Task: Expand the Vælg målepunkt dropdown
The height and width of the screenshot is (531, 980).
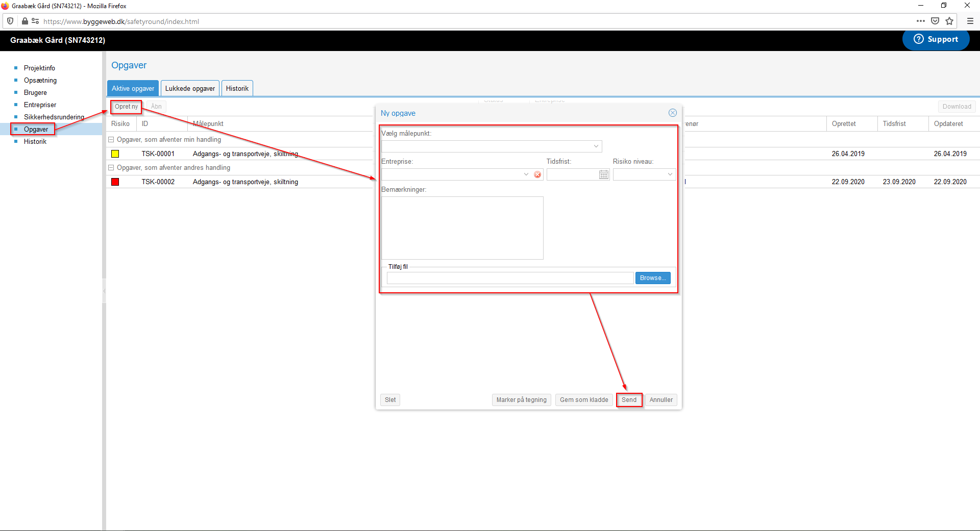Action: click(x=596, y=146)
